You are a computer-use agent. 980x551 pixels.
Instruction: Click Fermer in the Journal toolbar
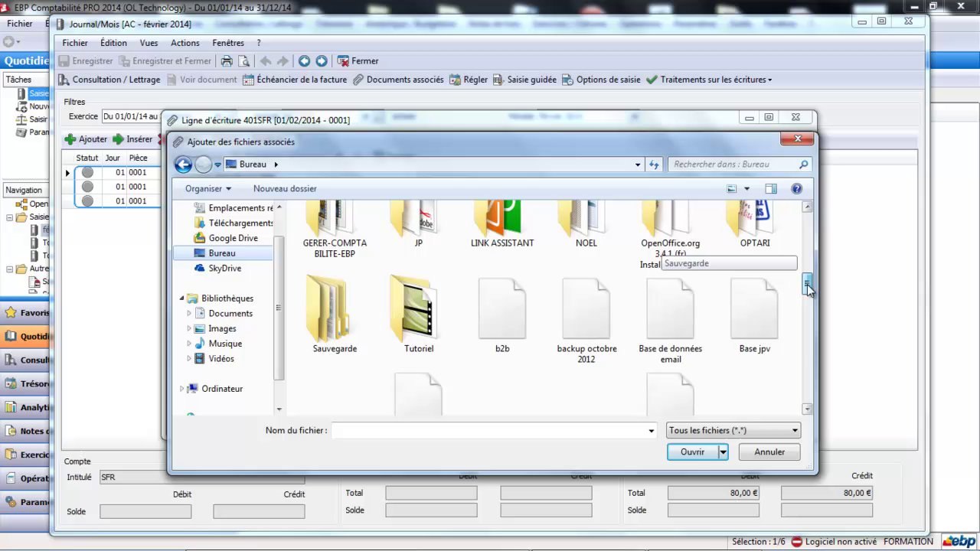(x=358, y=61)
